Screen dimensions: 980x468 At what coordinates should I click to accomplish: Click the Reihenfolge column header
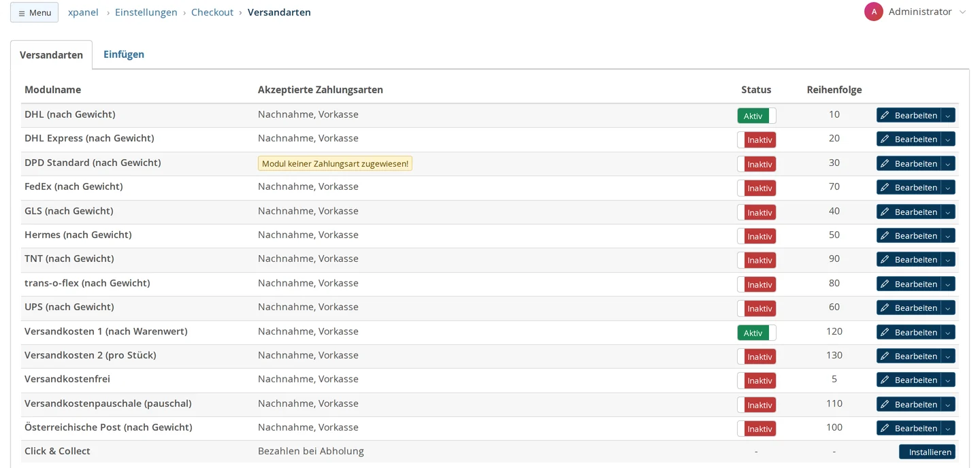point(834,90)
